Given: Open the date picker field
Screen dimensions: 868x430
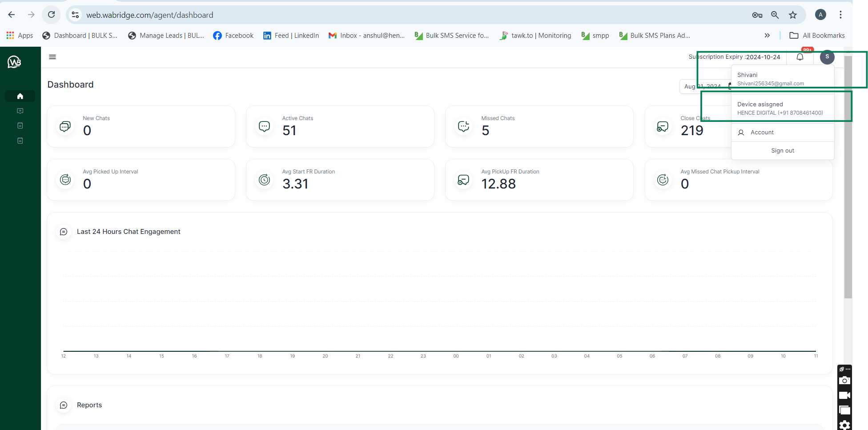Looking at the screenshot, I should (706, 86).
